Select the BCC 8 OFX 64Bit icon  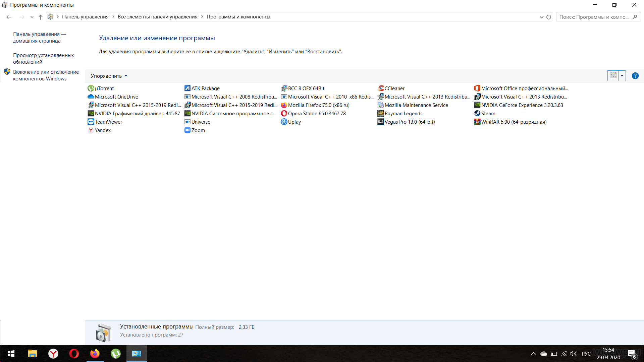(284, 88)
